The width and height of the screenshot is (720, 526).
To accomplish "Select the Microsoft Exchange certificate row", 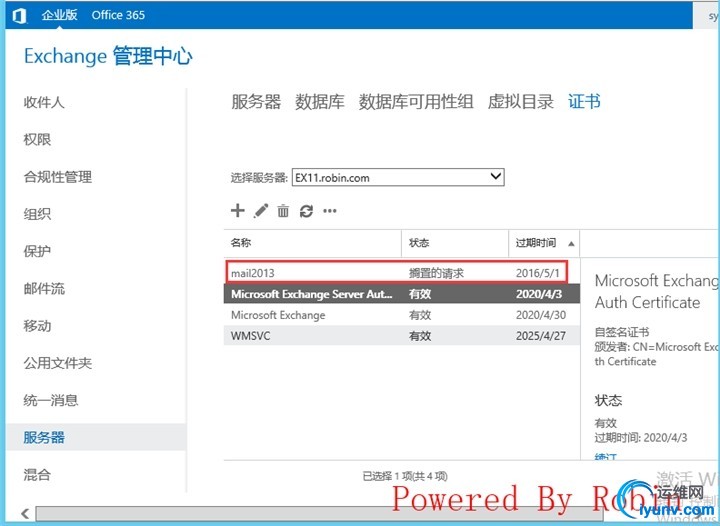I will coord(402,315).
